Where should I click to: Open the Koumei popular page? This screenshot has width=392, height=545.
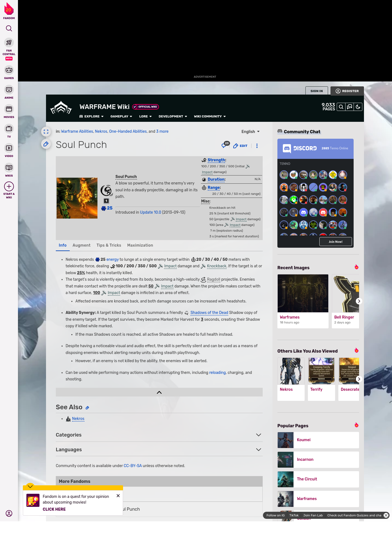(318, 440)
